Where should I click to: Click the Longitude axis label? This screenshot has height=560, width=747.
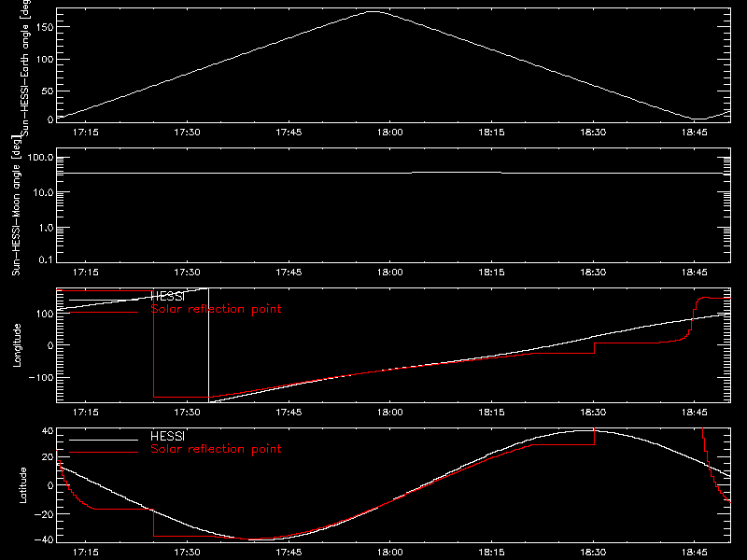pos(17,345)
